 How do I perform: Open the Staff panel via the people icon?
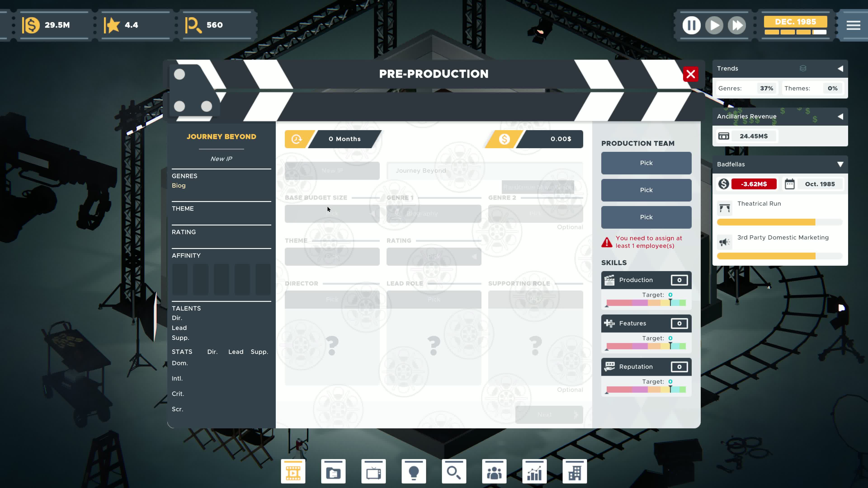coord(494,471)
